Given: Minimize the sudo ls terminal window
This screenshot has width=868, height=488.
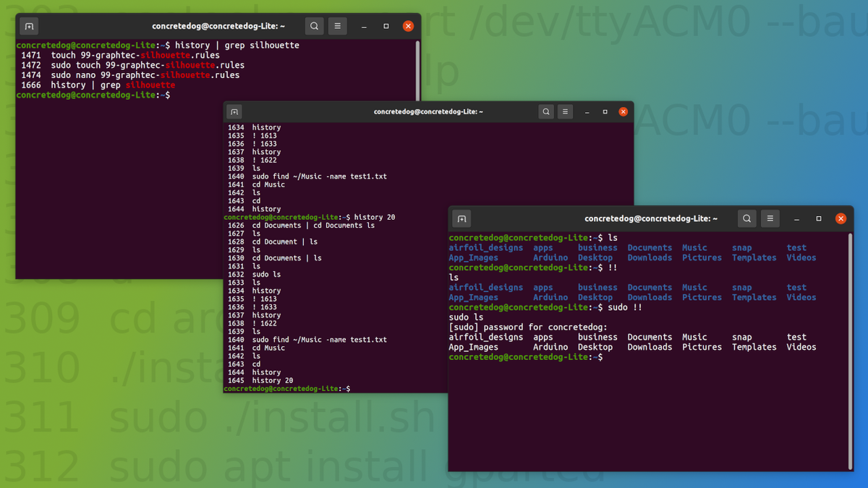Looking at the screenshot, I should 796,218.
